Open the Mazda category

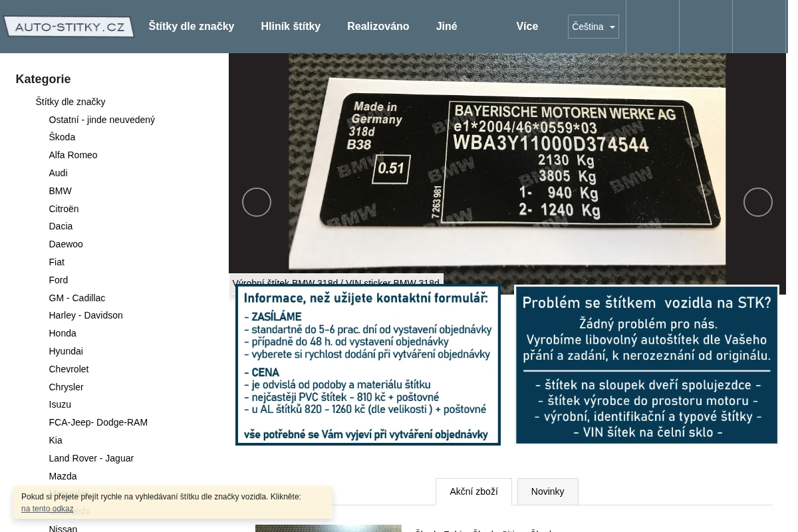[x=63, y=476]
